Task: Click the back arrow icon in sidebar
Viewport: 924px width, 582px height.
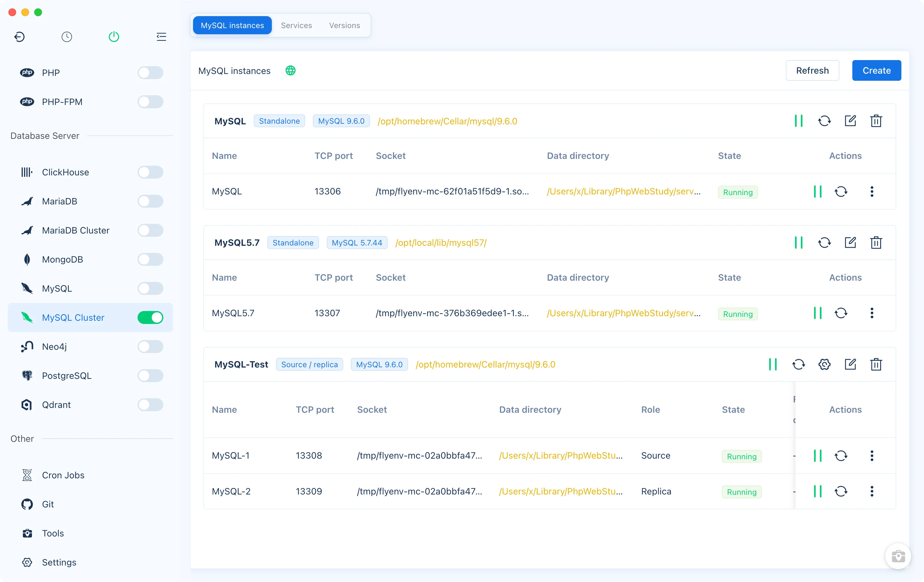Action: [x=20, y=37]
